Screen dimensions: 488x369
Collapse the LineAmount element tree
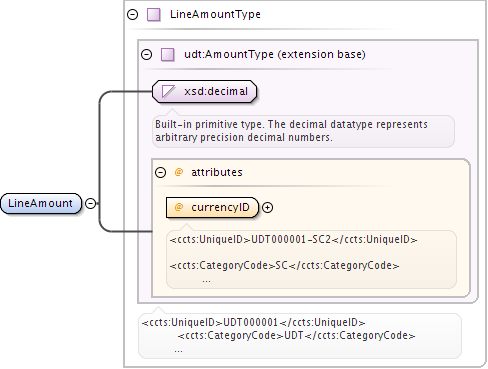click(91, 203)
